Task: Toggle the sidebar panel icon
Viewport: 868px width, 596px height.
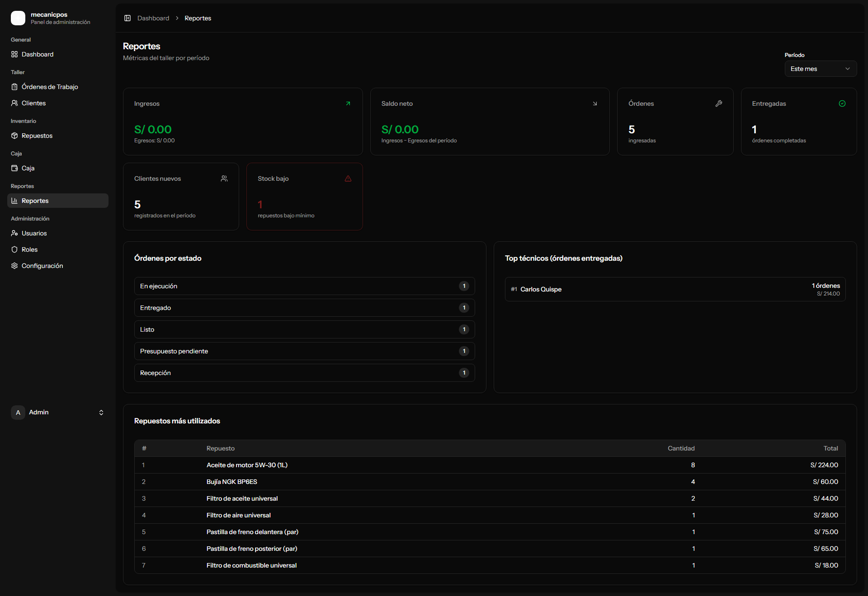Action: tap(127, 18)
